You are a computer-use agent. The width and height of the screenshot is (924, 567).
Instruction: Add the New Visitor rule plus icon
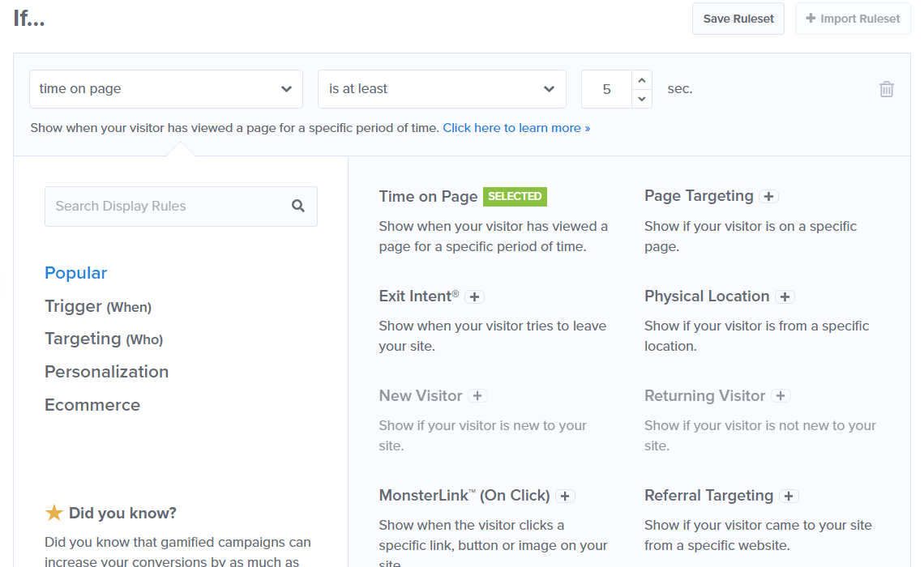[477, 396]
